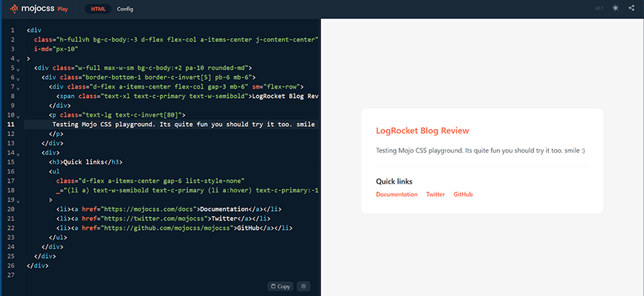The image size is (644, 296).
Task: Click the LogRocket Blog Review heading
Action: 422,131
